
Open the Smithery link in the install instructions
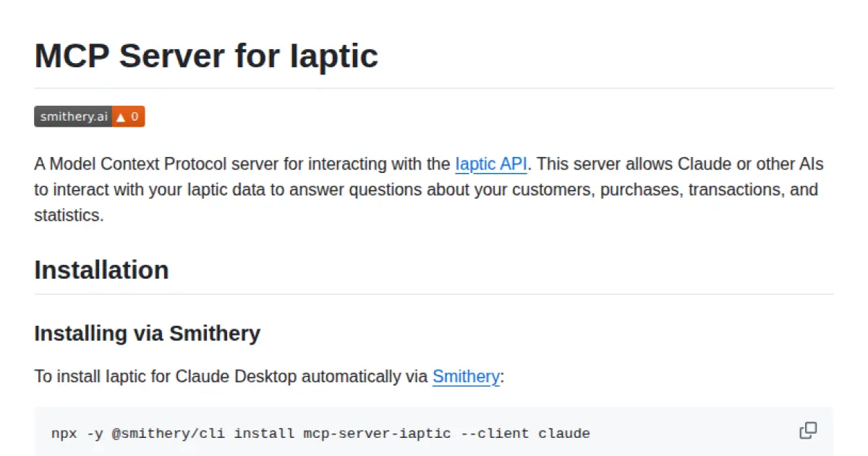[465, 376]
